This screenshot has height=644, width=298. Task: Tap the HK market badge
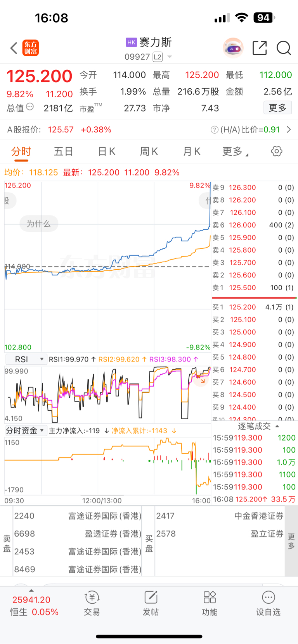132,42
